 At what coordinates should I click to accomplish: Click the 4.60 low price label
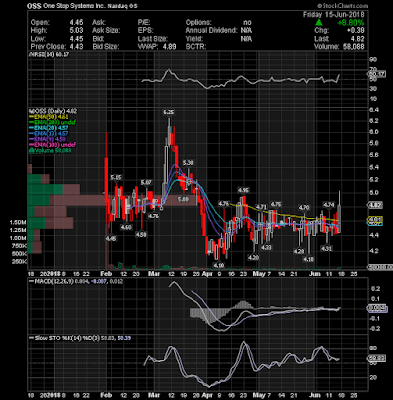click(x=126, y=227)
